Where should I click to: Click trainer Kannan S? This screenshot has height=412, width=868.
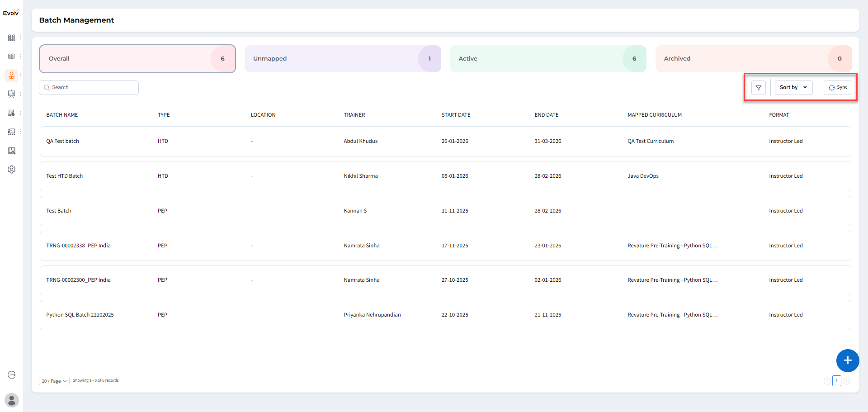click(355, 211)
